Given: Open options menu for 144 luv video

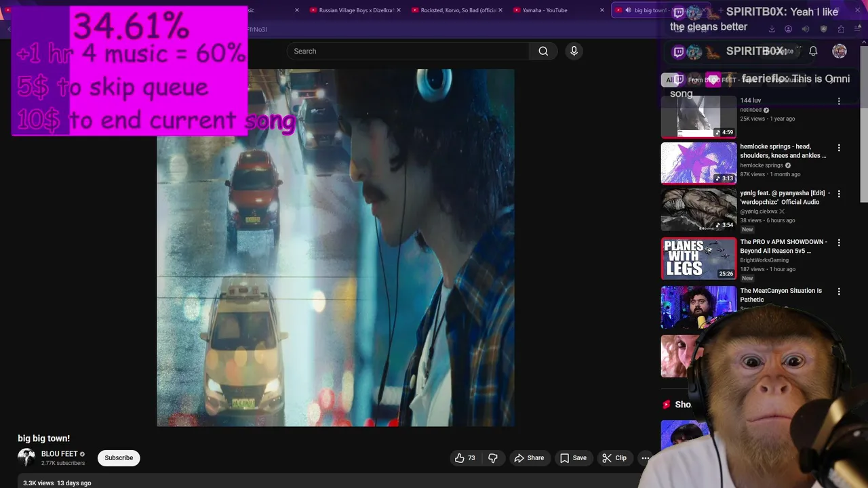Looking at the screenshot, I should (x=839, y=101).
